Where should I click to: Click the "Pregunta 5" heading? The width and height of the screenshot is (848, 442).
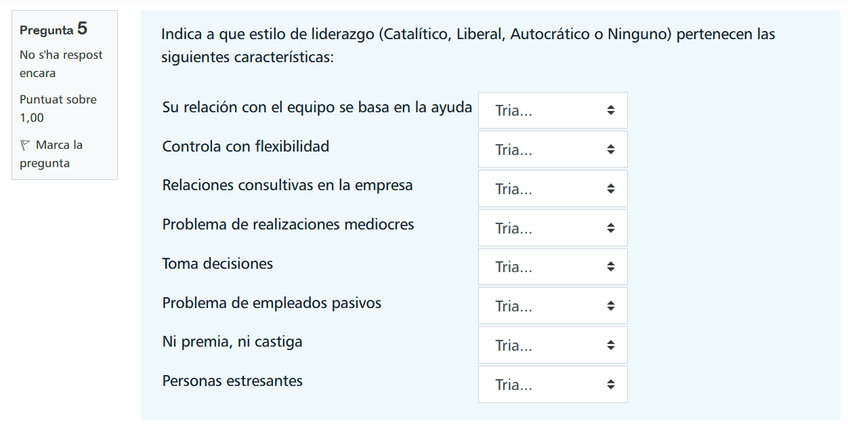[53, 29]
